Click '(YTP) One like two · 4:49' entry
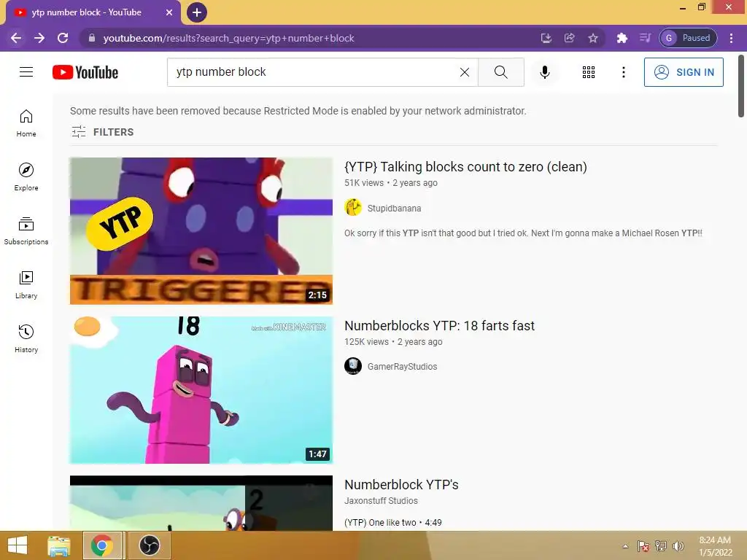Image resolution: width=747 pixels, height=560 pixels. pyautogui.click(x=392, y=522)
